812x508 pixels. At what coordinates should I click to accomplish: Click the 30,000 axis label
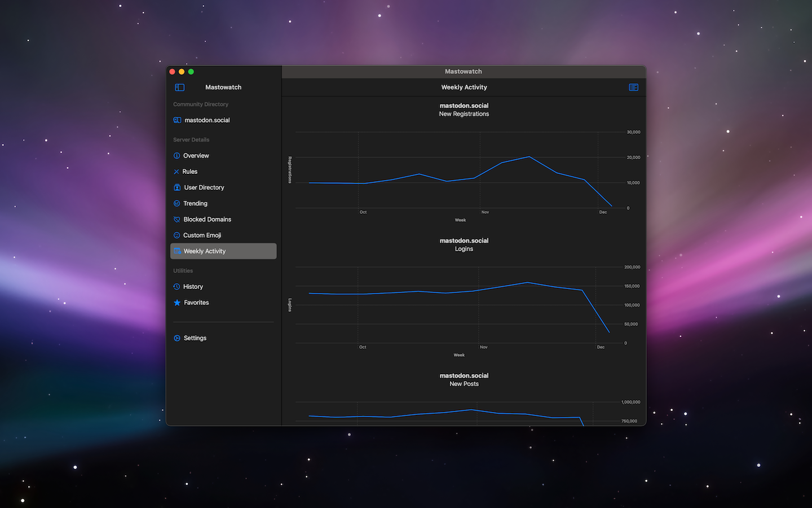pos(633,132)
